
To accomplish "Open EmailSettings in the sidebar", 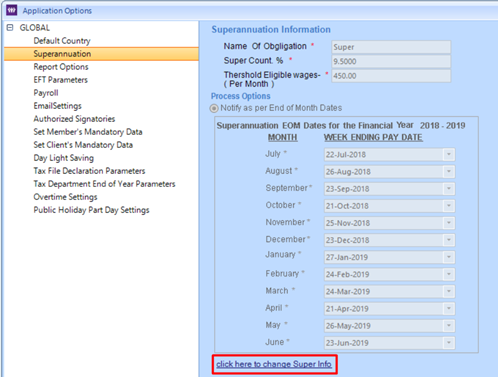I will [57, 106].
